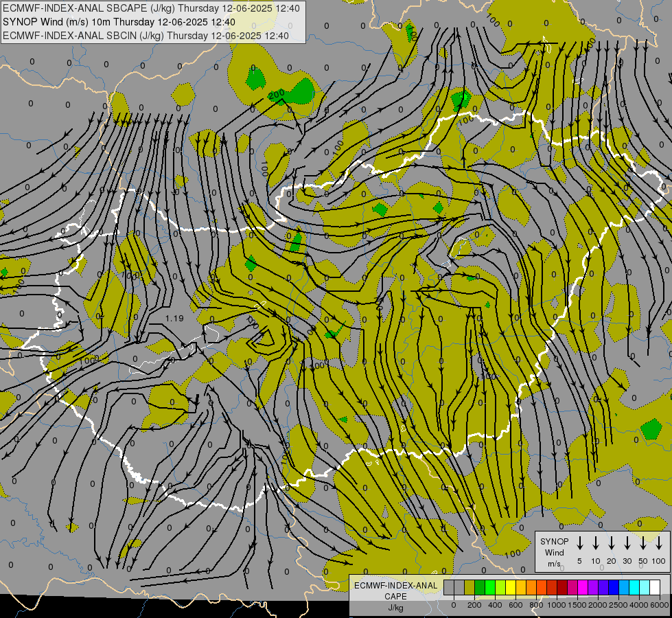Viewport: 672px width, 618px height.
Task: Click the 10 m/s wind arrow in legend
Action: point(596,543)
